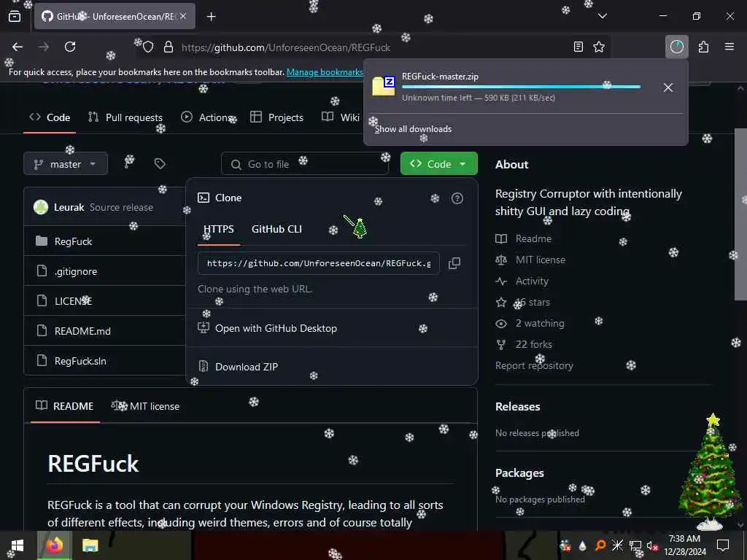Open Leurak's profile from commit row
The width and height of the screenshot is (747, 560).
coord(69,207)
